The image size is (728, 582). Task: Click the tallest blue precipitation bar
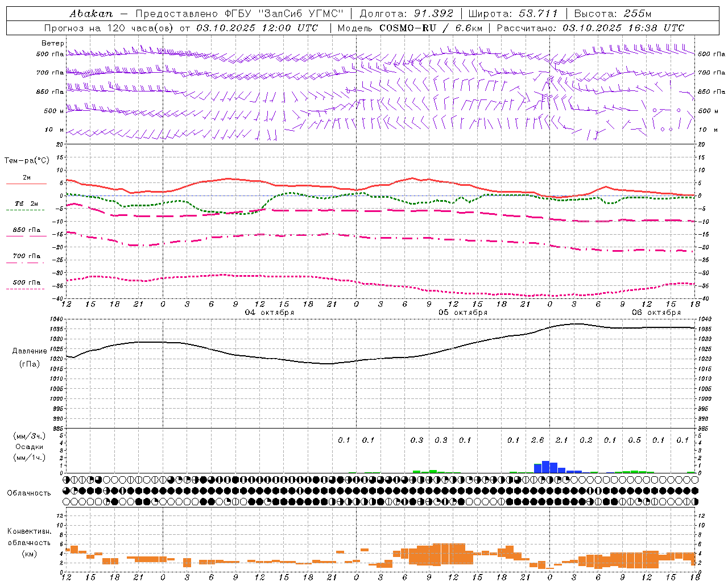click(545, 467)
